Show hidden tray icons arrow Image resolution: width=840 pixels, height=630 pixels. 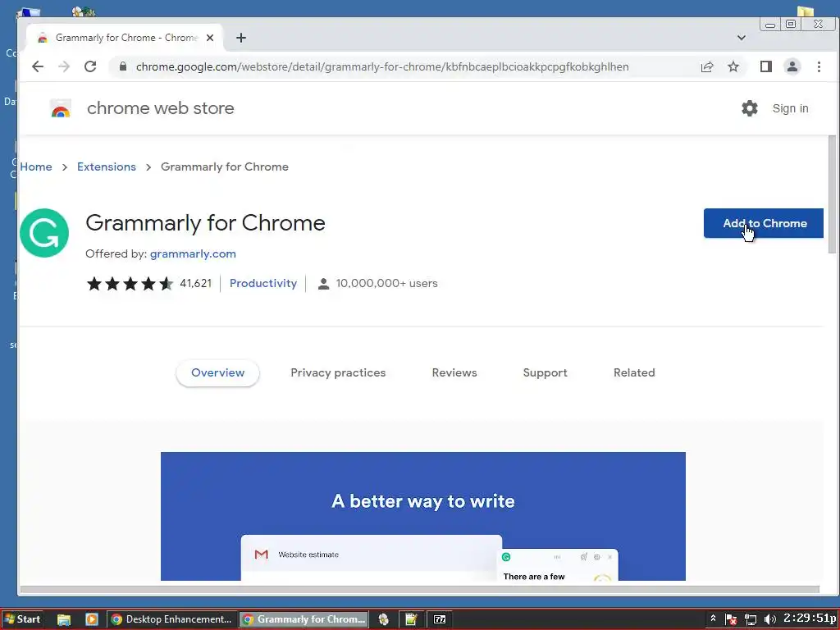[x=713, y=619]
